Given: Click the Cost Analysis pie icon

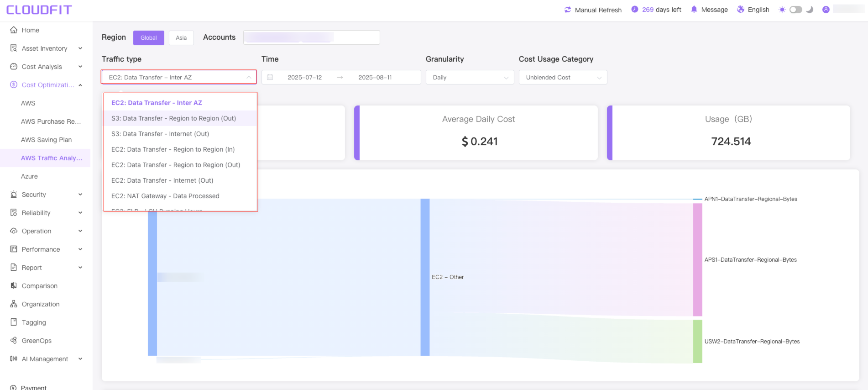Looking at the screenshot, I should (x=14, y=66).
